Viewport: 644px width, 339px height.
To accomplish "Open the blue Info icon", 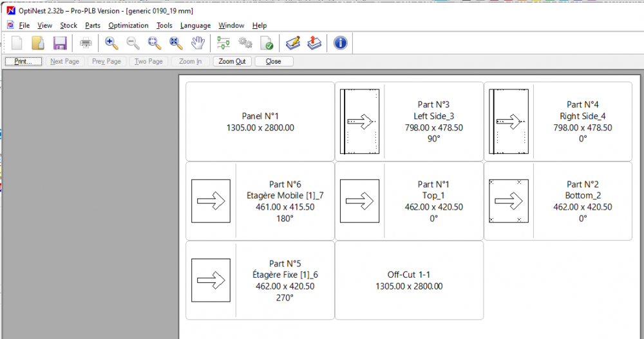I will point(340,42).
